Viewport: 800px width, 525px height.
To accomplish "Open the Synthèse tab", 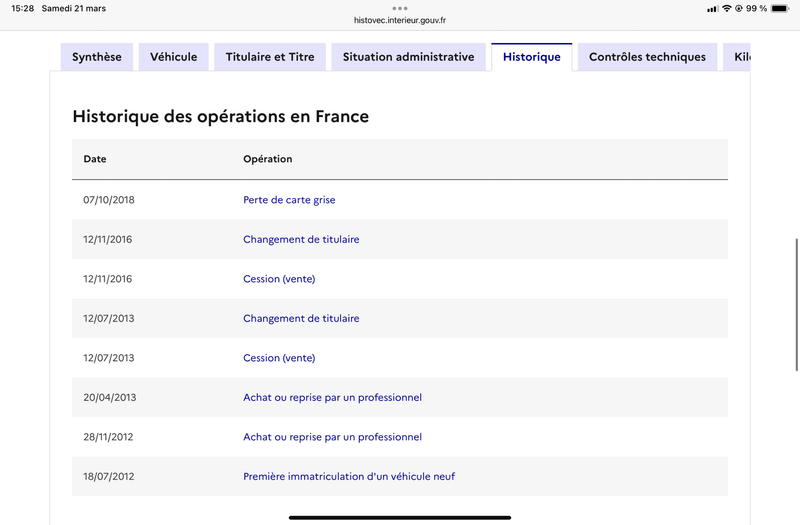I will click(x=97, y=57).
